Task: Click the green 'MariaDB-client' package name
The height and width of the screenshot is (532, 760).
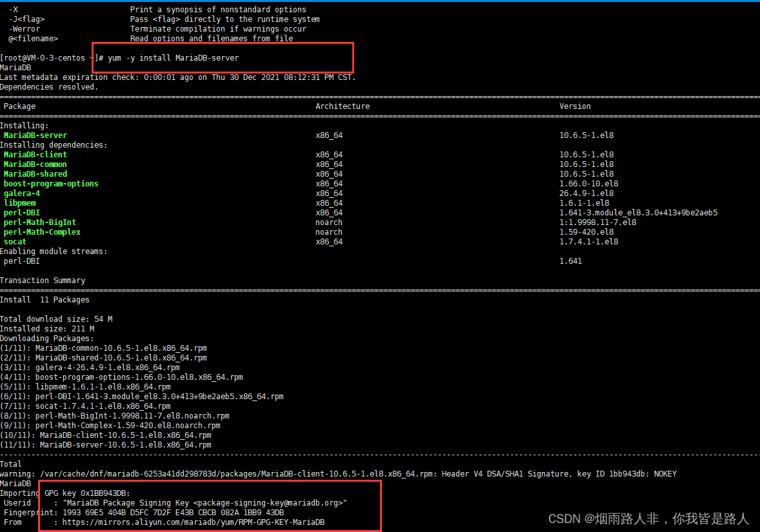Action: pyautogui.click(x=35, y=155)
